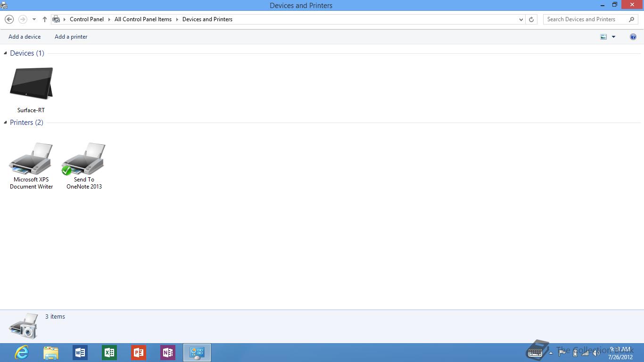
Task: Click the volume speaker icon in the tray
Action: 596,353
